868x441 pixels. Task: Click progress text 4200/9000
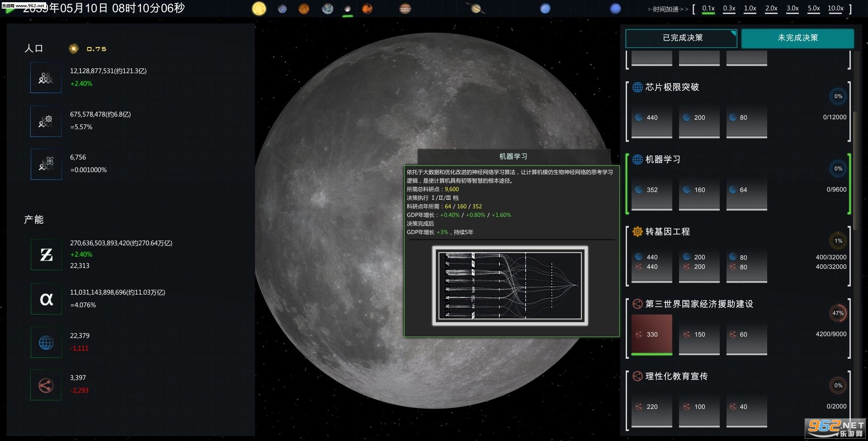click(831, 334)
